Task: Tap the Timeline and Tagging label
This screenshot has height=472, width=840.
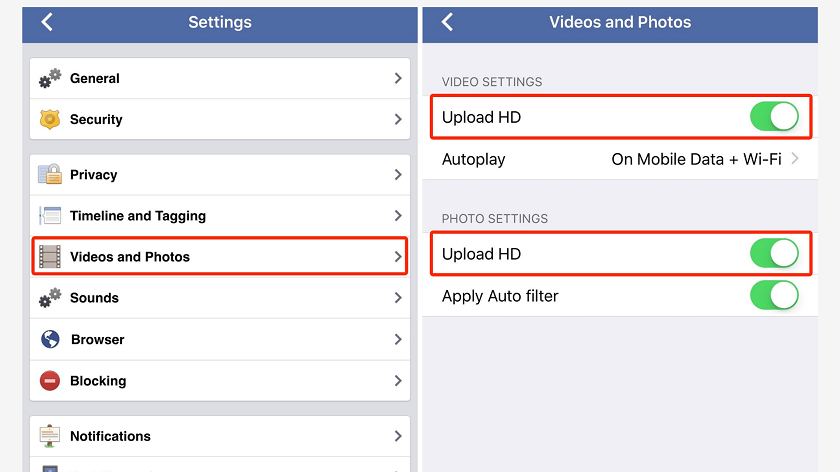Action: (x=138, y=216)
